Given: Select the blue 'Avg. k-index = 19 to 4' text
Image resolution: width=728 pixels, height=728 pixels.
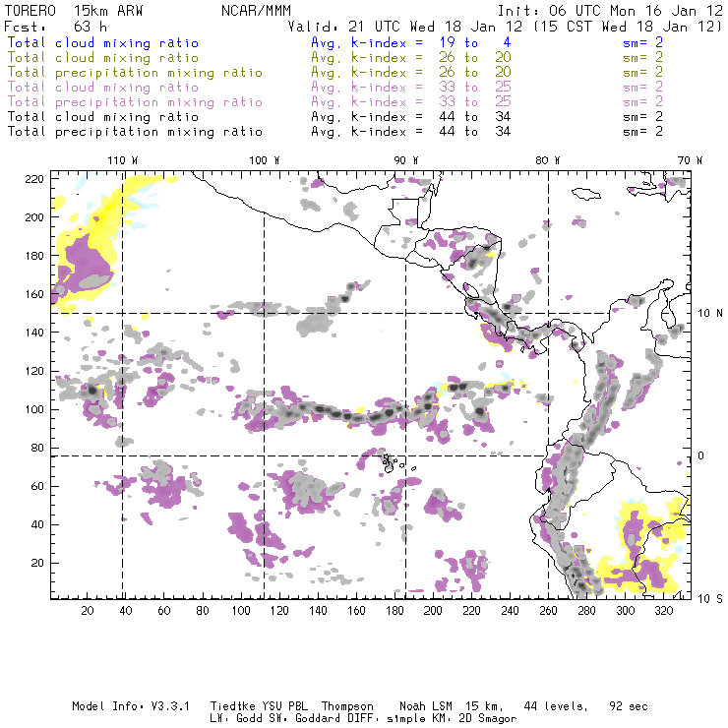Looking at the screenshot, I should pyautogui.click(x=411, y=42).
